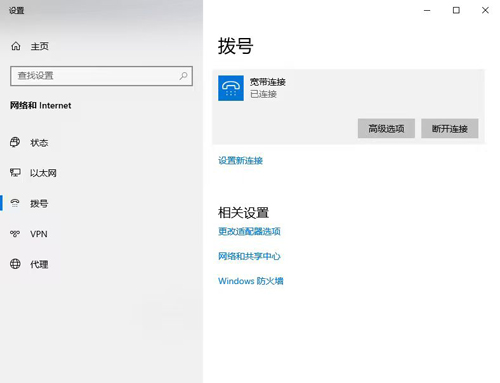The width and height of the screenshot is (500, 383).
Task: Maximize the 设置 window
Action: (456, 10)
